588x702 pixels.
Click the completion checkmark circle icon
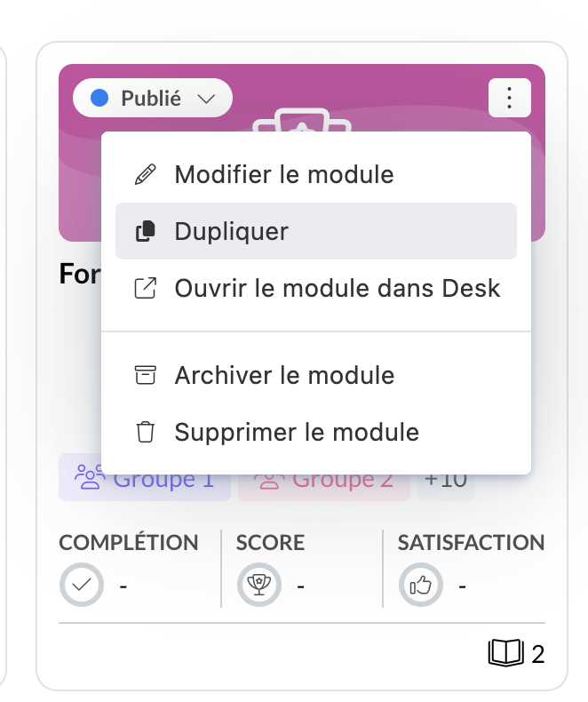click(x=82, y=586)
